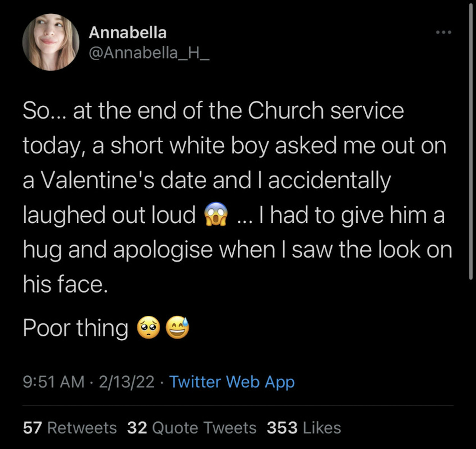Click the 9:51 AM timestamp
476x449 pixels.
pos(54,382)
